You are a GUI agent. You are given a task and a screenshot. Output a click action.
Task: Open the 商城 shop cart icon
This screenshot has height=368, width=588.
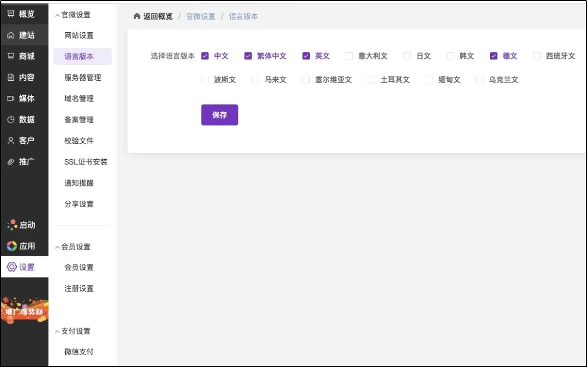point(11,56)
